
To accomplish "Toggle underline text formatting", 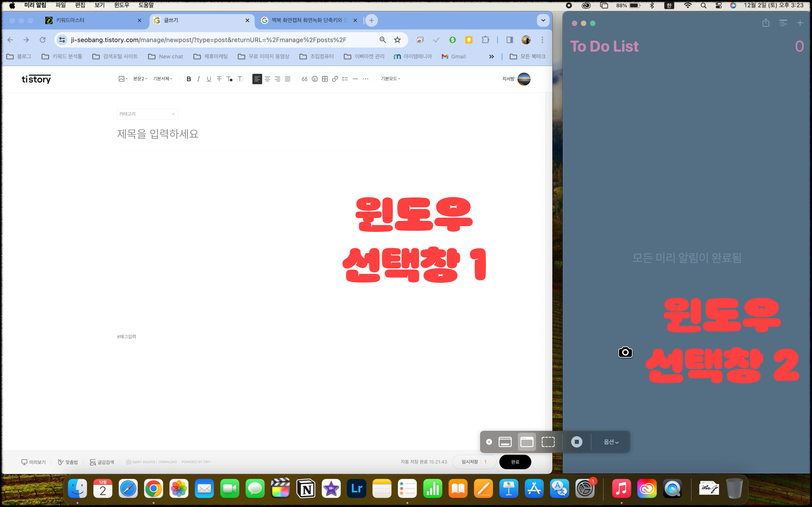I will [209, 79].
